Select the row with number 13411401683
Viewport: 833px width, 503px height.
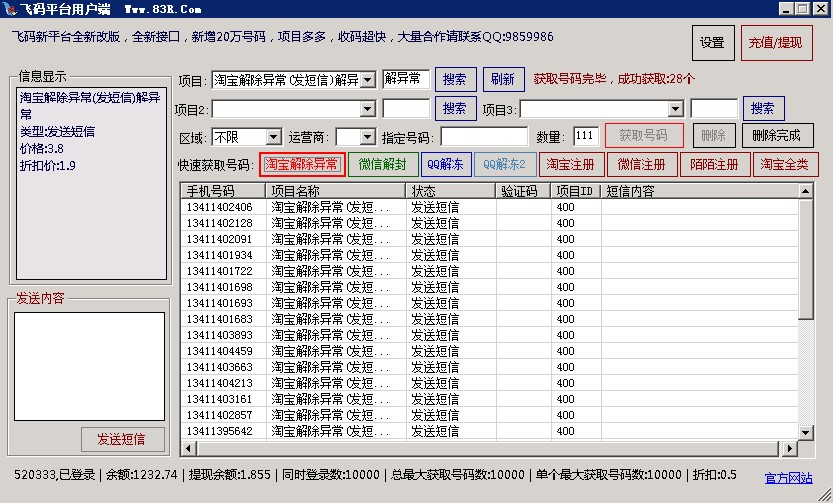point(489,319)
